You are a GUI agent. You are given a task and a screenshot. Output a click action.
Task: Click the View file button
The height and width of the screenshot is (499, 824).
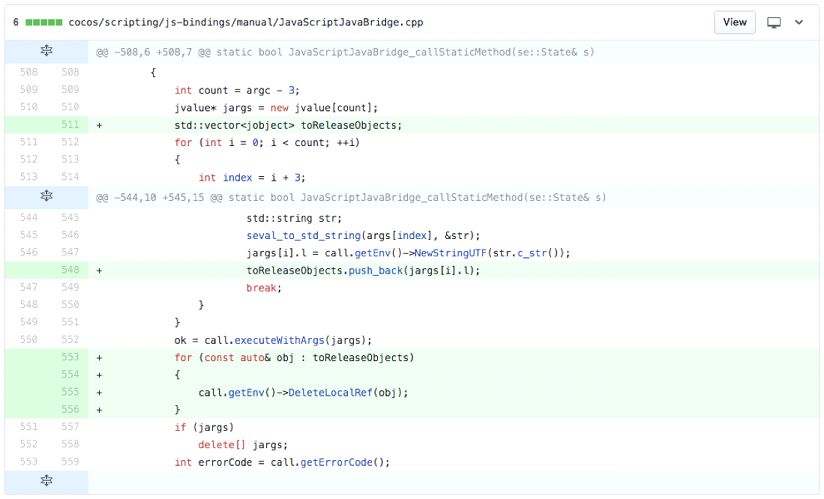(x=734, y=22)
